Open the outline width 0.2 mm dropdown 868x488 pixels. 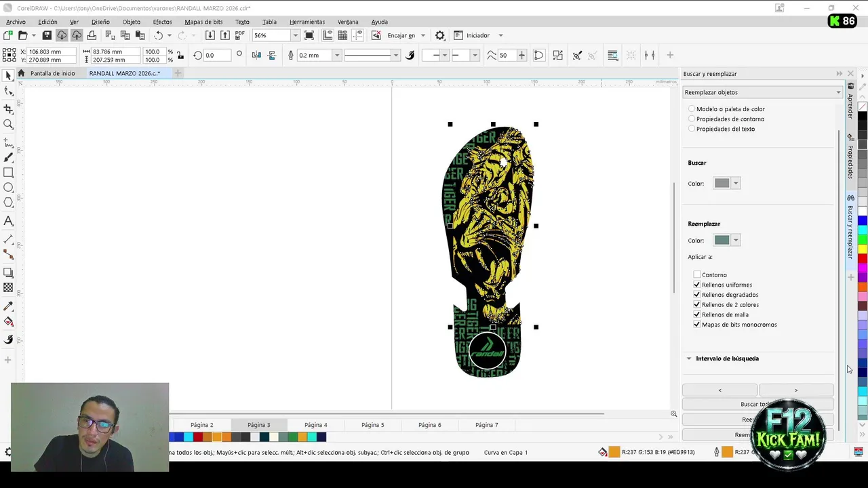coord(336,56)
